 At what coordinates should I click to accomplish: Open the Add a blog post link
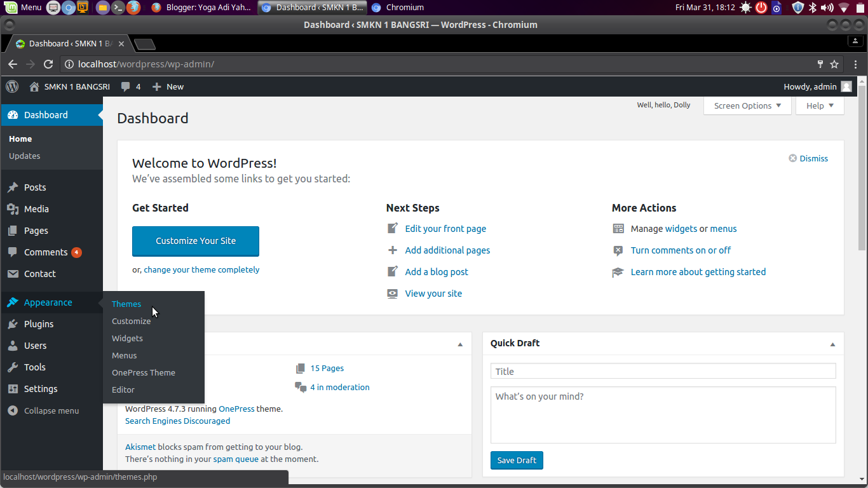pyautogui.click(x=437, y=272)
